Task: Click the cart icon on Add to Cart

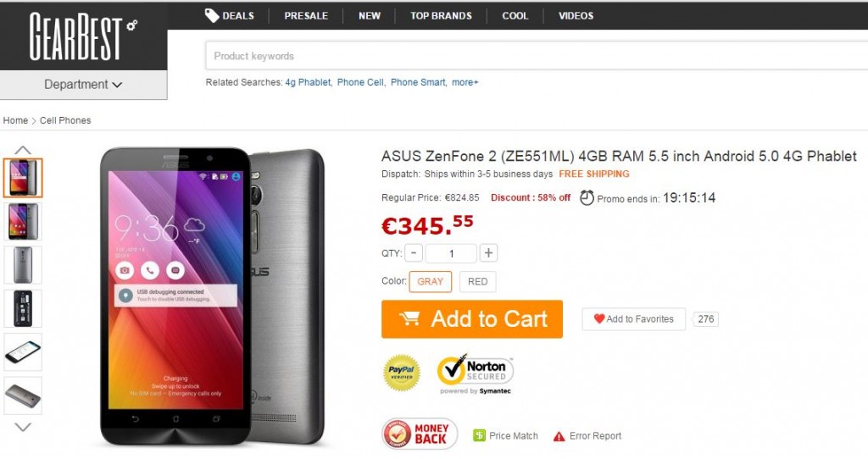Action: coord(410,319)
